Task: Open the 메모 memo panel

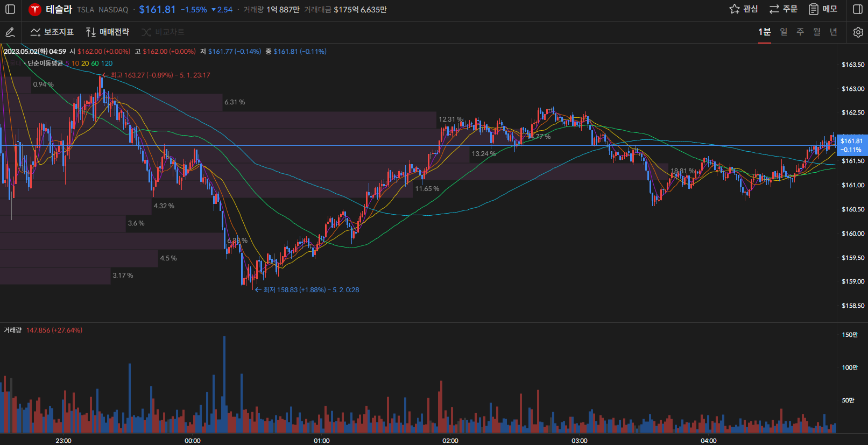Action: [x=823, y=9]
